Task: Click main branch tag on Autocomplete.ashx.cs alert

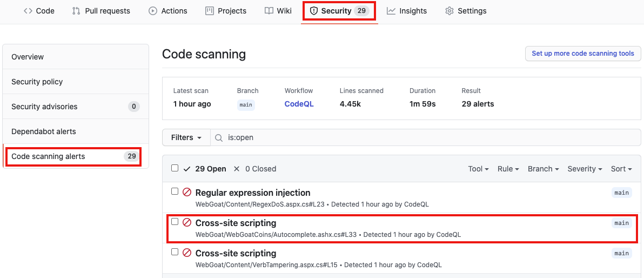Action: tap(621, 223)
